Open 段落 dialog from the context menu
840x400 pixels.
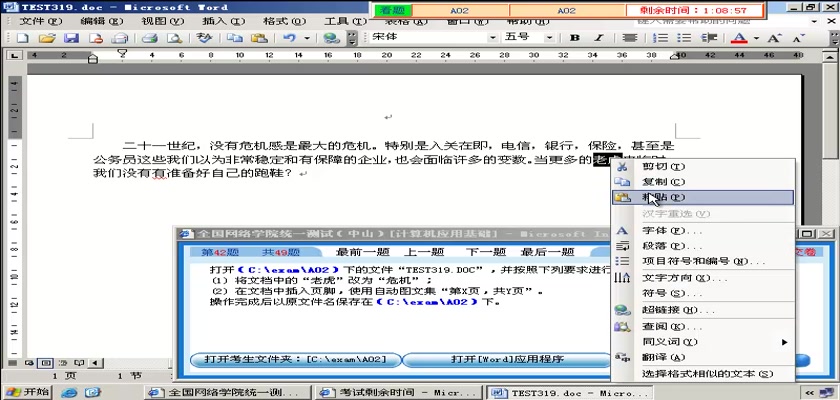[x=702, y=246]
